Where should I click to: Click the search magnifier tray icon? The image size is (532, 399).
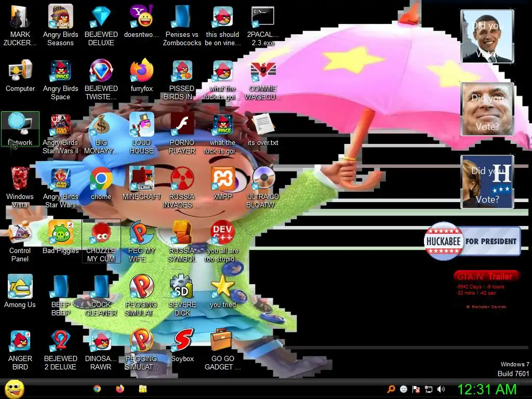(x=391, y=389)
